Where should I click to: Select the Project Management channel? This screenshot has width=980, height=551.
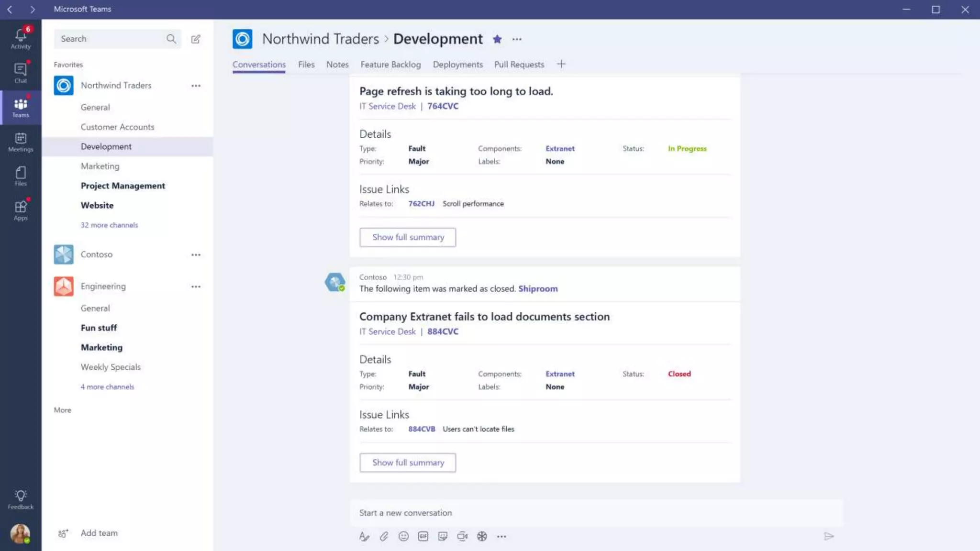(x=122, y=186)
